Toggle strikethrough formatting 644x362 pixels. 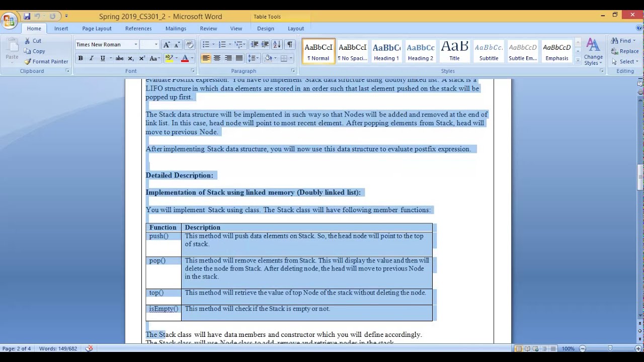point(119,58)
